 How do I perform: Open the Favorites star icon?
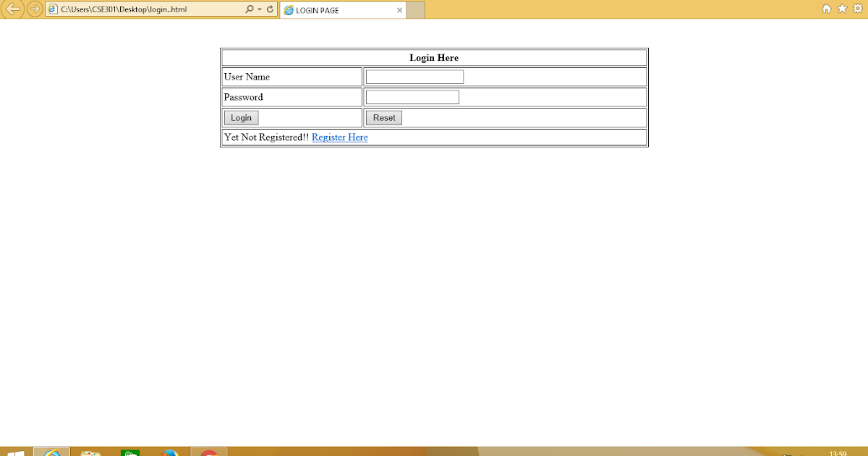coord(841,9)
